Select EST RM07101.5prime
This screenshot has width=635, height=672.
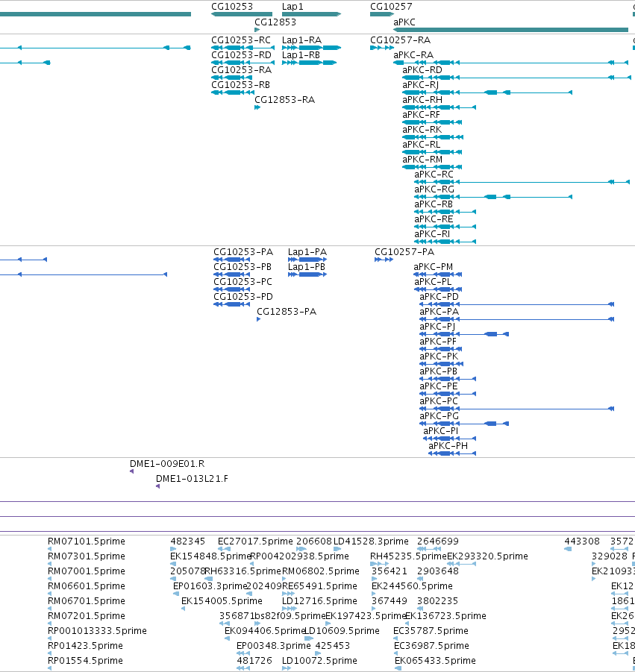(x=86, y=541)
